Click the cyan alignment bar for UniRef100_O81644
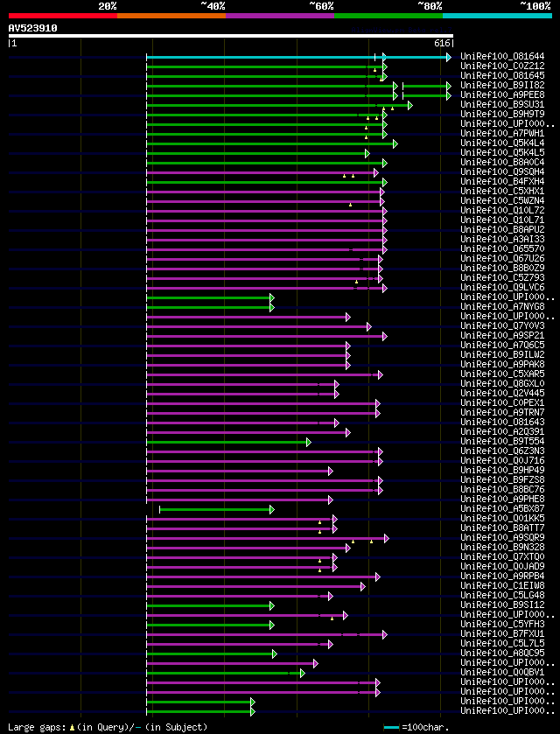Image resolution: width=560 pixels, height=734 pixels. 297,57
